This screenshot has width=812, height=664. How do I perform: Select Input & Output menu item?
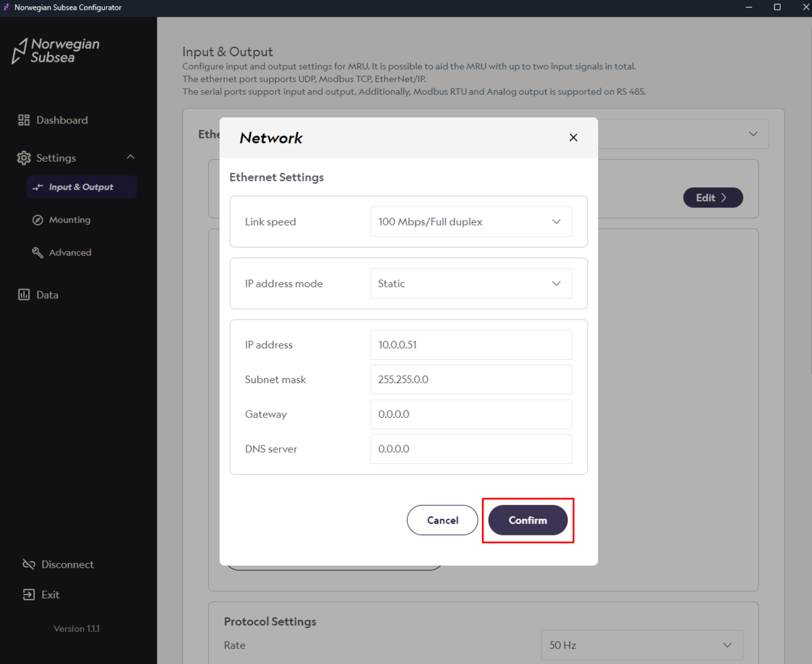(81, 187)
